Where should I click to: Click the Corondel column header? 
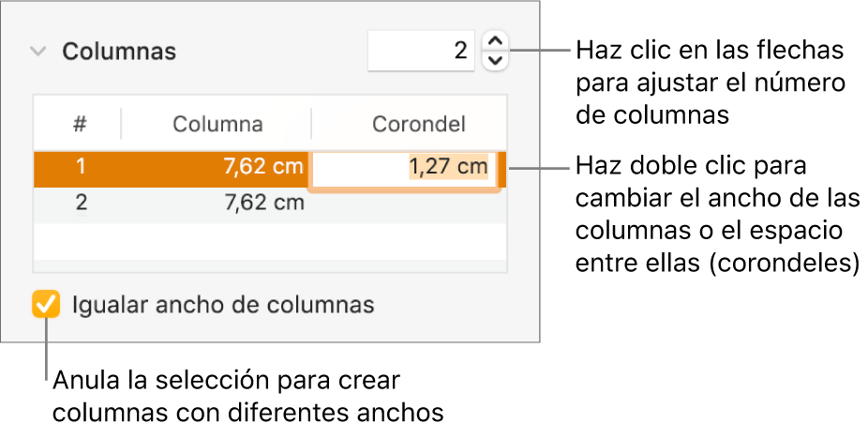click(418, 124)
